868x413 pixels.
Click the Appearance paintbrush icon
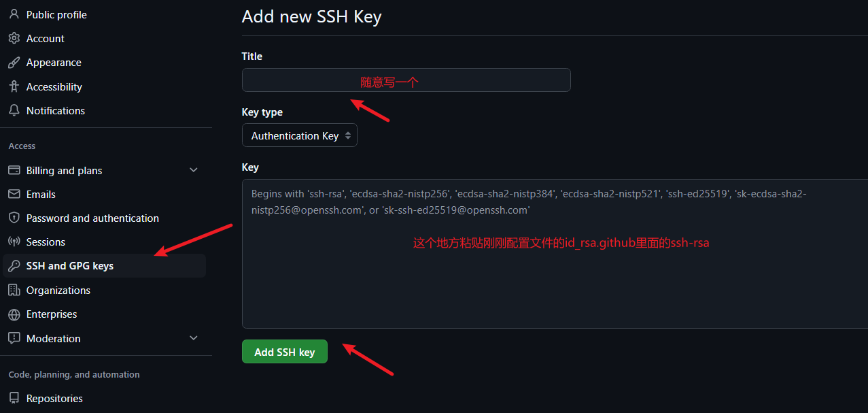pos(14,63)
